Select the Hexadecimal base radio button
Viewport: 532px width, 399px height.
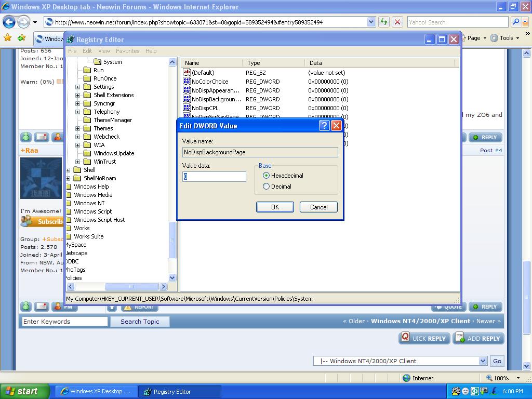pyautogui.click(x=266, y=176)
